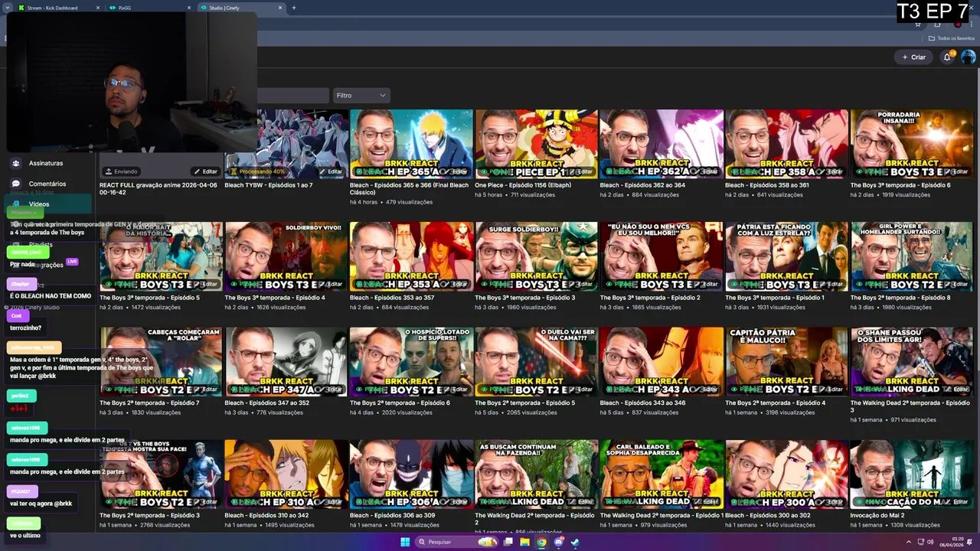Viewport: 980px width, 551px height.
Task: Open File Explorer from the taskbar
Action: point(524,542)
